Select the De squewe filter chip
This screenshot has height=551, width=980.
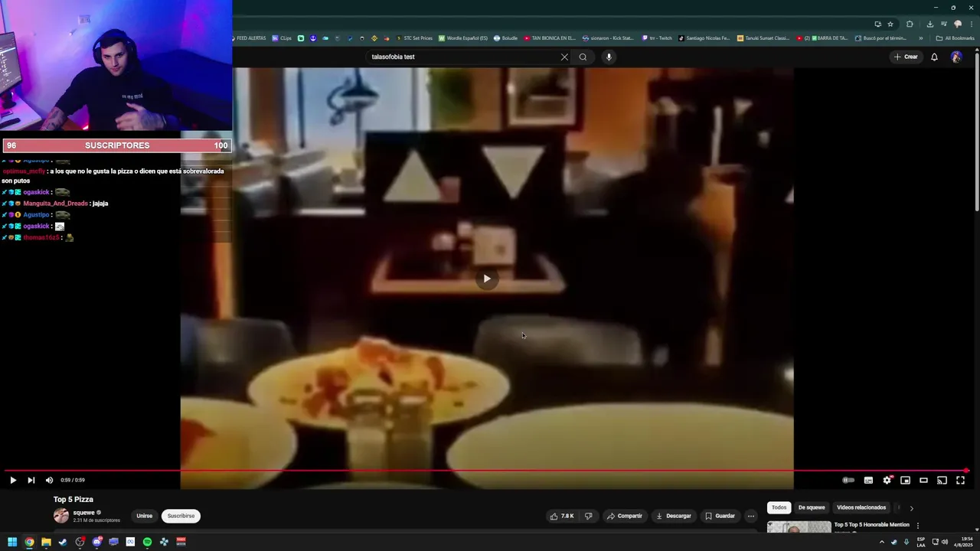click(812, 507)
